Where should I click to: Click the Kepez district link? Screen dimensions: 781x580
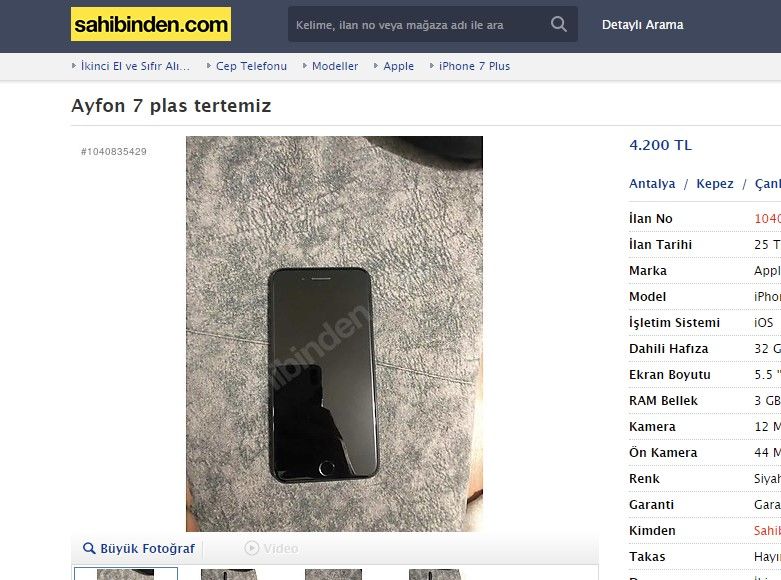coord(715,183)
